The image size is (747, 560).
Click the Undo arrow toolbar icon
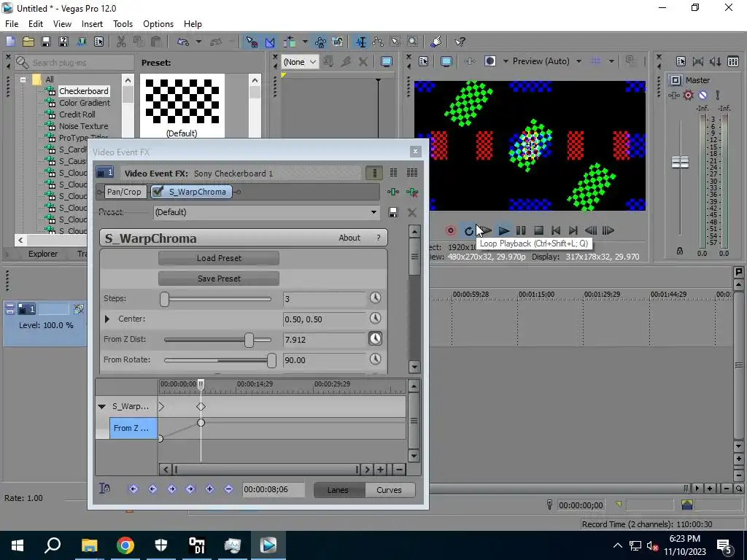click(x=183, y=42)
